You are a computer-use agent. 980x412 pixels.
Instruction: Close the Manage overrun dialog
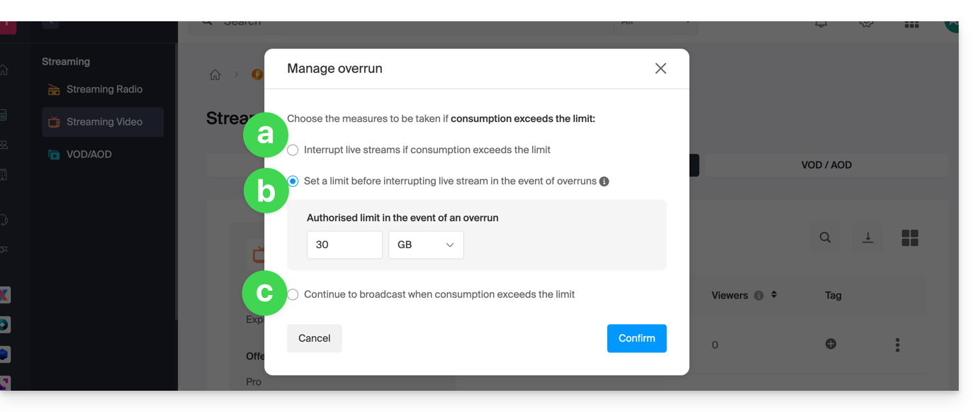pyautogui.click(x=660, y=69)
